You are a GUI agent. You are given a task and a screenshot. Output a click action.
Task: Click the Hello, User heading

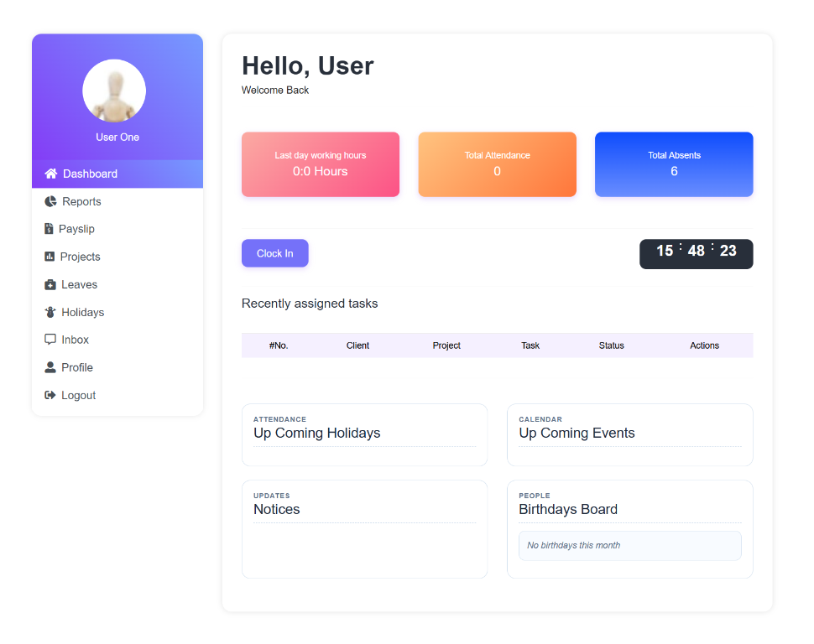pyautogui.click(x=308, y=66)
